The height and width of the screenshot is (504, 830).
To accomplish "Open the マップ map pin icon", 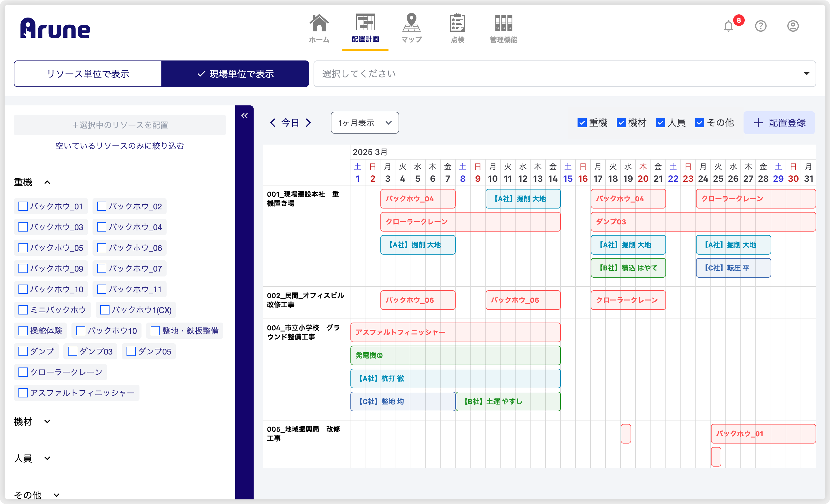I will 411,23.
